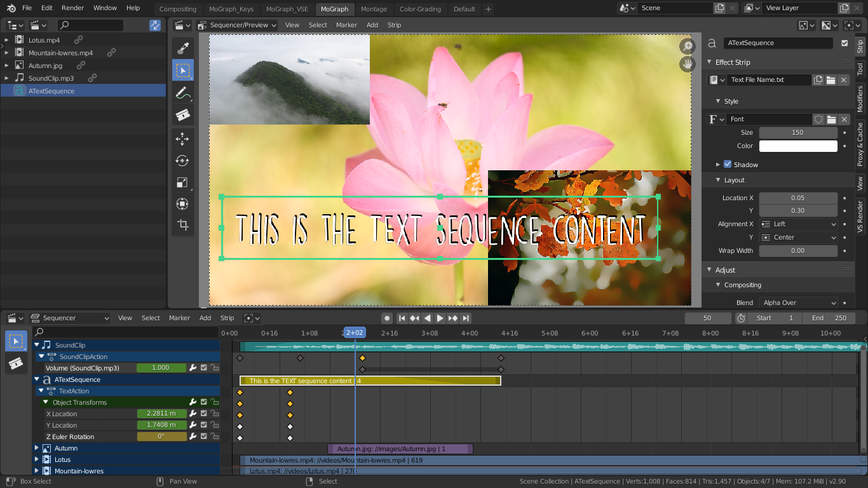868x488 pixels.
Task: Toggle the ATextSequence strip mute checkbox
Action: [844, 43]
